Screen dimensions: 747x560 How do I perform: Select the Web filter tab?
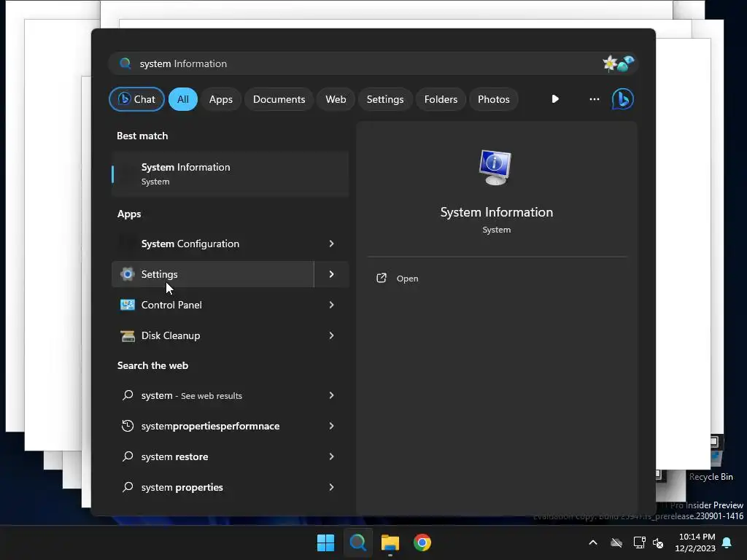[x=336, y=99]
